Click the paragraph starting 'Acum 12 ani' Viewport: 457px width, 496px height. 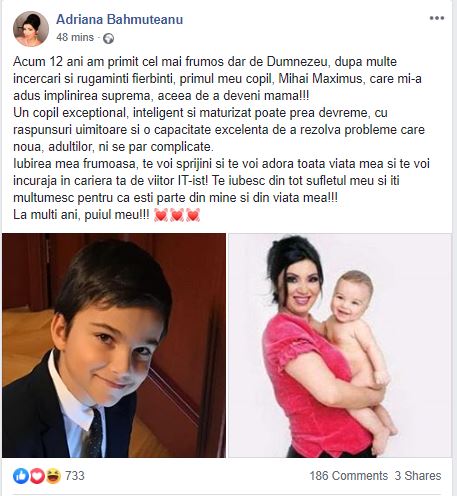point(217,79)
